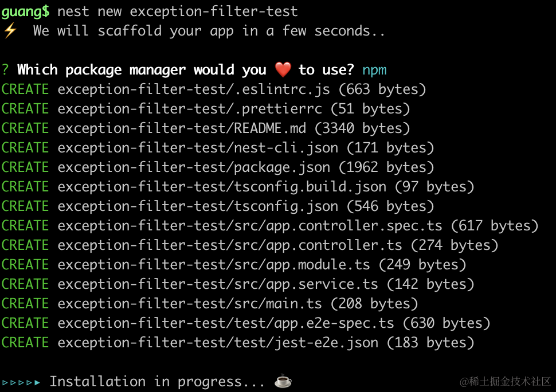
Task: Click the installation progress arrows spinner
Action: tap(21, 382)
